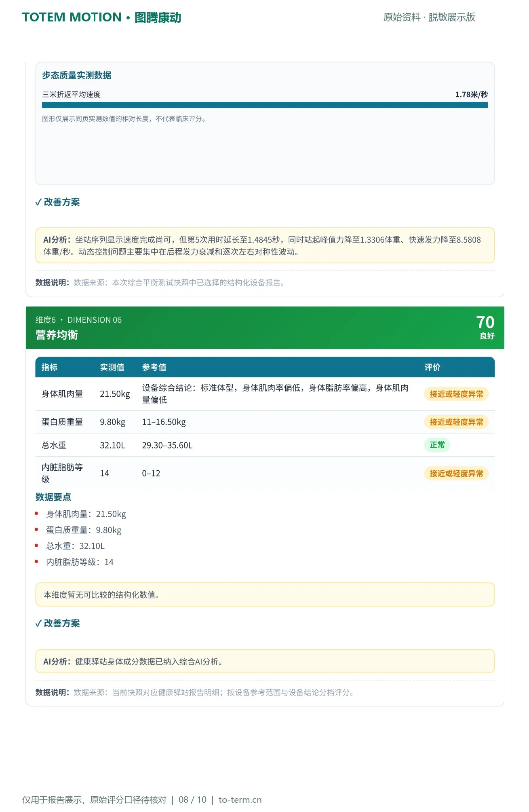Click the 设备综合结论 reference text for 身体肌肉量

coord(276,394)
